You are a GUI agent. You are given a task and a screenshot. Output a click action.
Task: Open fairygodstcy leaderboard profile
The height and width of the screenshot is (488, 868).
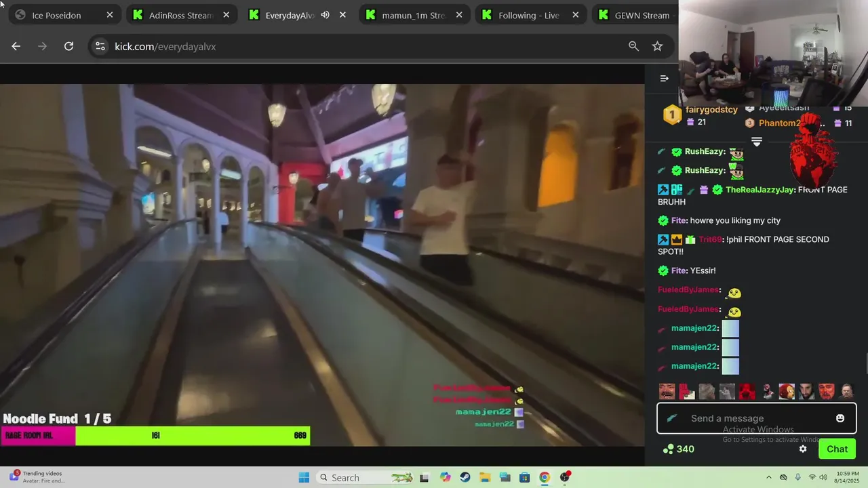[x=711, y=110]
